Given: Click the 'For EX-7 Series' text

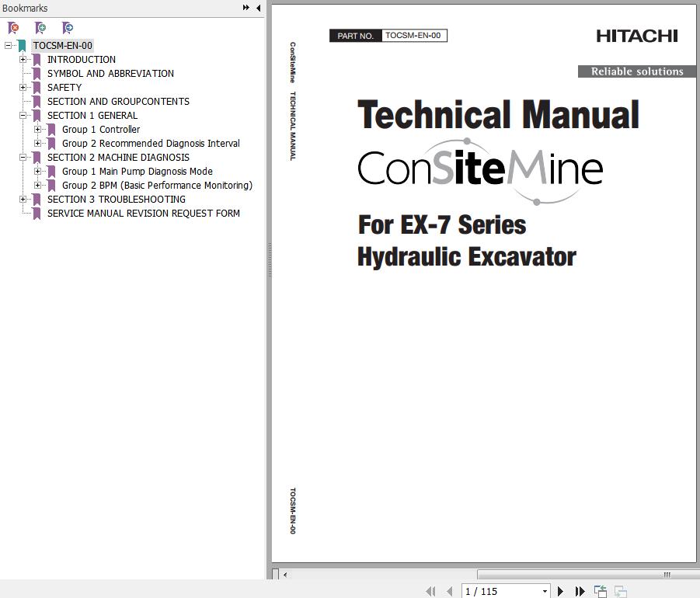Looking at the screenshot, I should click(x=442, y=224).
